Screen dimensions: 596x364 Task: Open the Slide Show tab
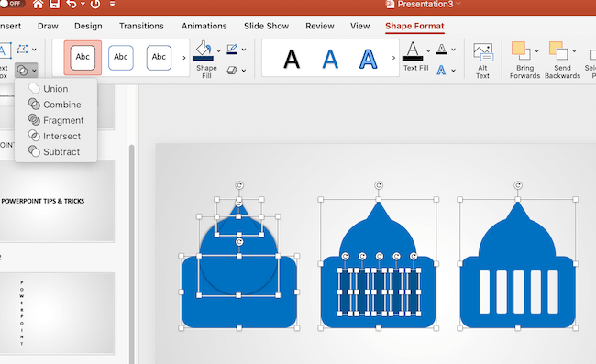[x=266, y=26]
